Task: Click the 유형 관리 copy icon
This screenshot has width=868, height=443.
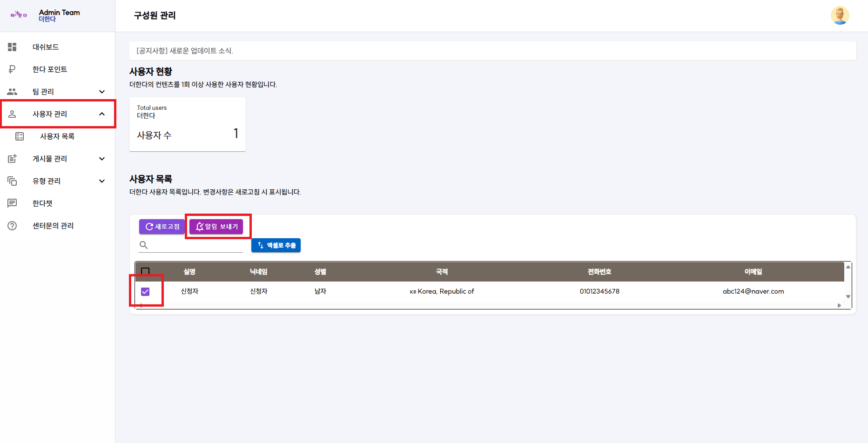Action: pyautogui.click(x=12, y=181)
